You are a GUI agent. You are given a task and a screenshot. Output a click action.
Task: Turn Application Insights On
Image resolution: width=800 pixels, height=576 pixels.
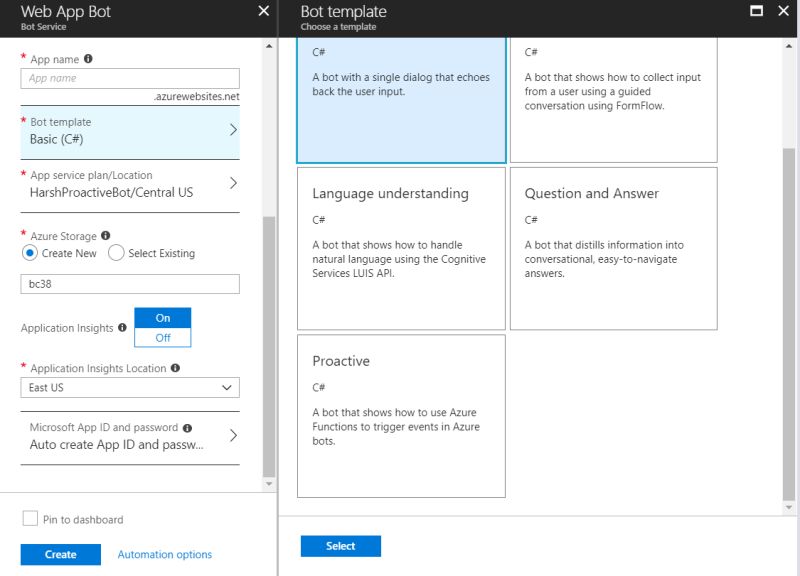pyautogui.click(x=163, y=318)
